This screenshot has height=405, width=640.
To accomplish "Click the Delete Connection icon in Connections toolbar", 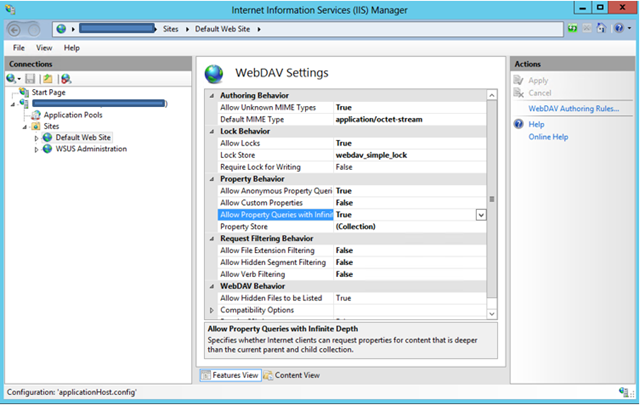I will [x=66, y=78].
